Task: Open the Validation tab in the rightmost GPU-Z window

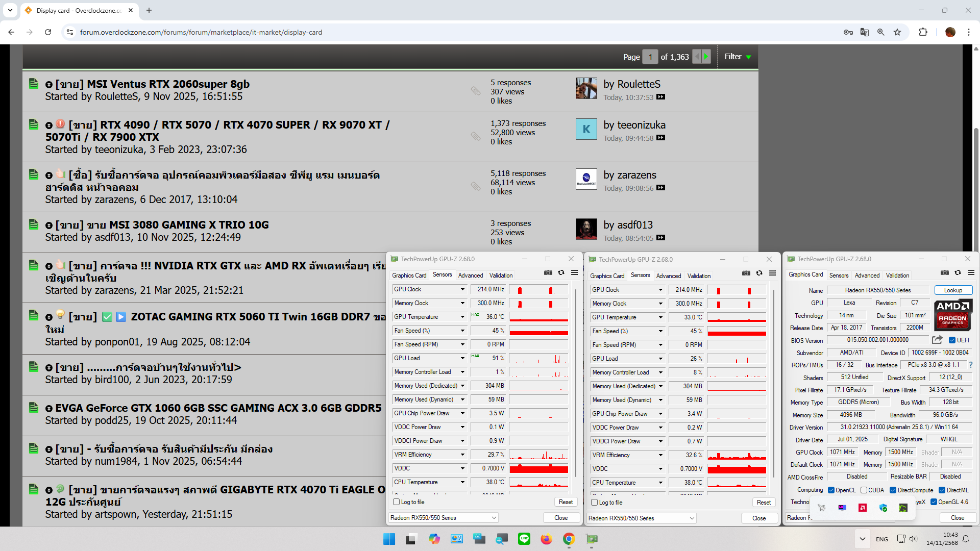Action: click(x=897, y=275)
